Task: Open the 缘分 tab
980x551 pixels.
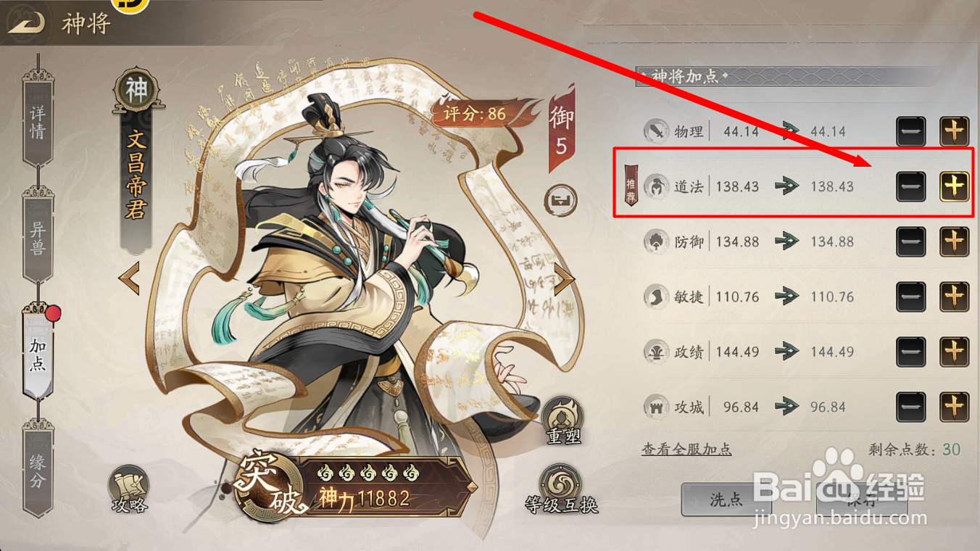Action: [x=38, y=471]
